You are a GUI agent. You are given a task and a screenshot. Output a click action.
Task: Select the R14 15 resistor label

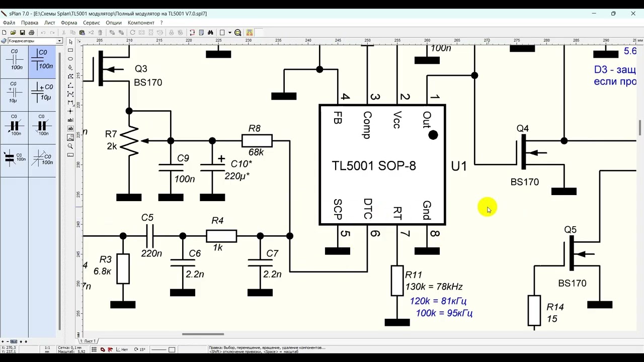coord(555,313)
